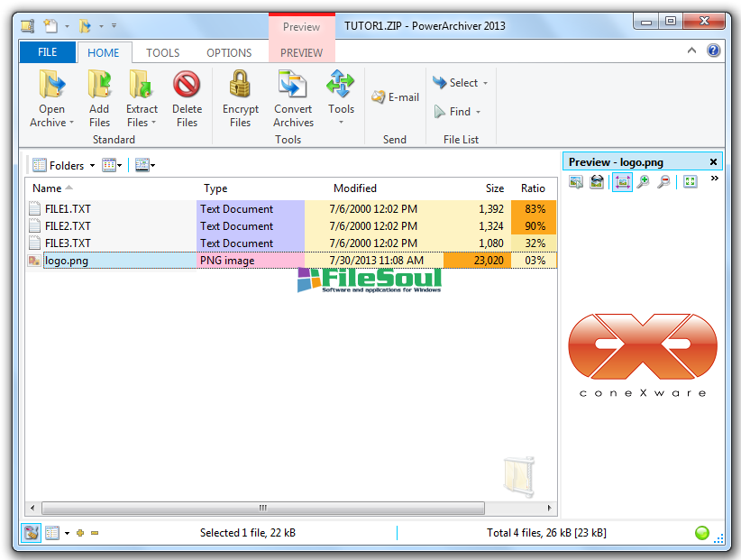Expand the Extract Files dropdown arrow
Image resolution: width=741 pixels, height=560 pixels.
click(153, 123)
